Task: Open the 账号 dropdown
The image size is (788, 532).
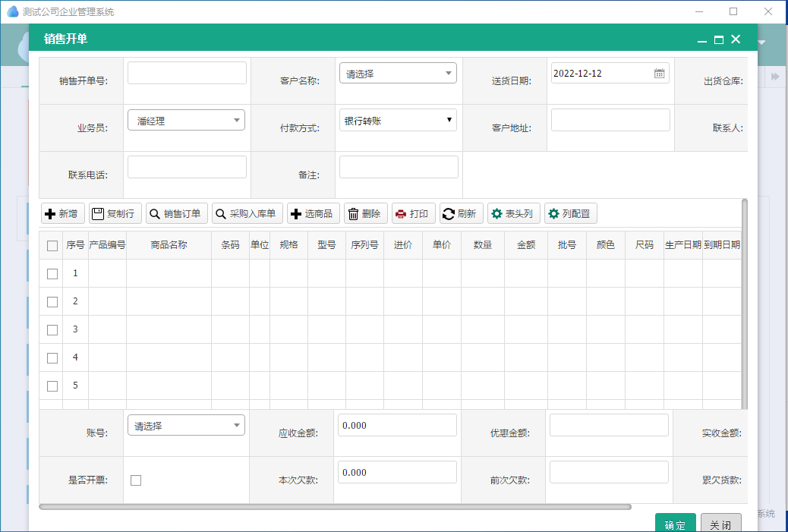Action: (x=187, y=425)
